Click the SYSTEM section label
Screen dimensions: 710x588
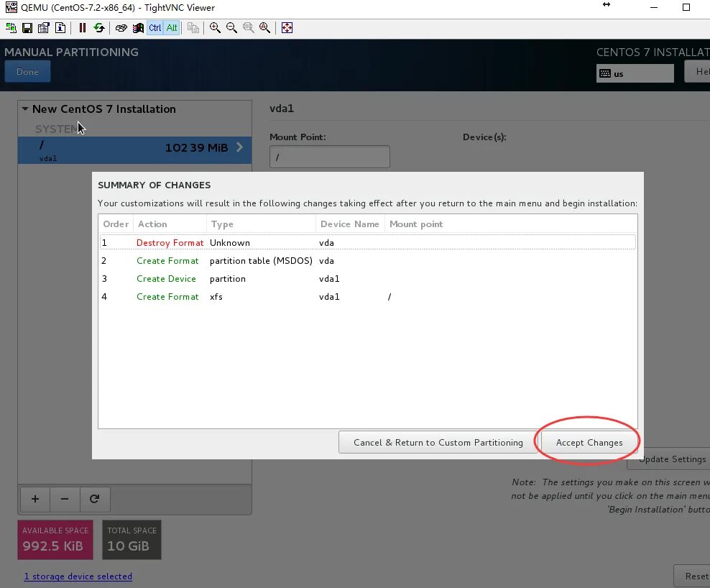click(57, 129)
